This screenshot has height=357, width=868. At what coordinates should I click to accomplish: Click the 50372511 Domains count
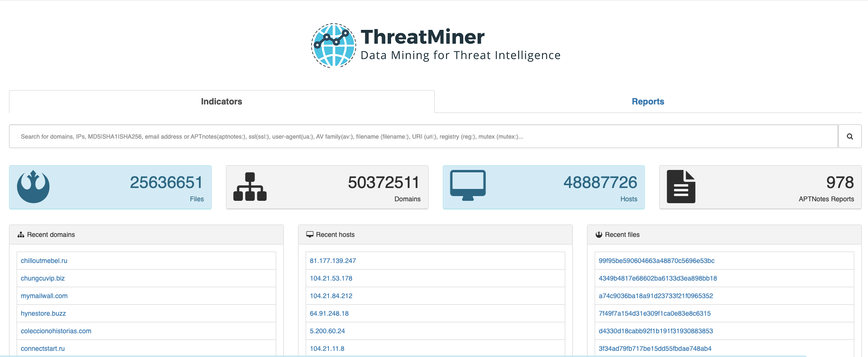tap(383, 183)
